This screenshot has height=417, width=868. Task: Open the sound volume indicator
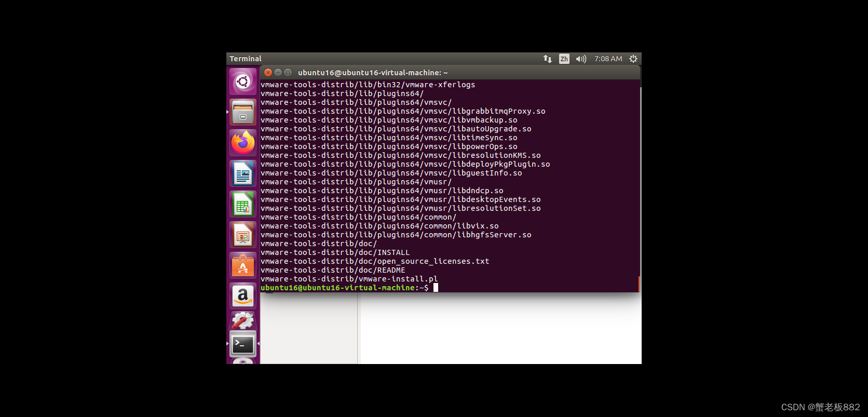pyautogui.click(x=581, y=59)
